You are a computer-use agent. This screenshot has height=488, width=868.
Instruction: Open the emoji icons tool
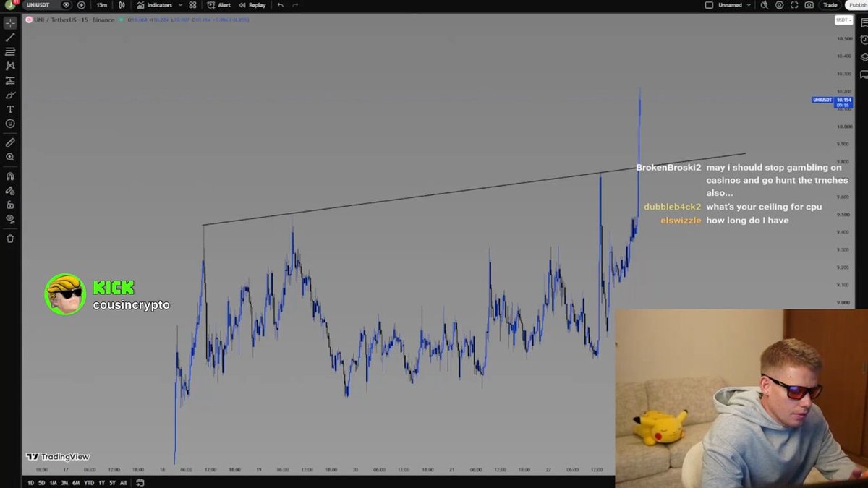(10, 124)
